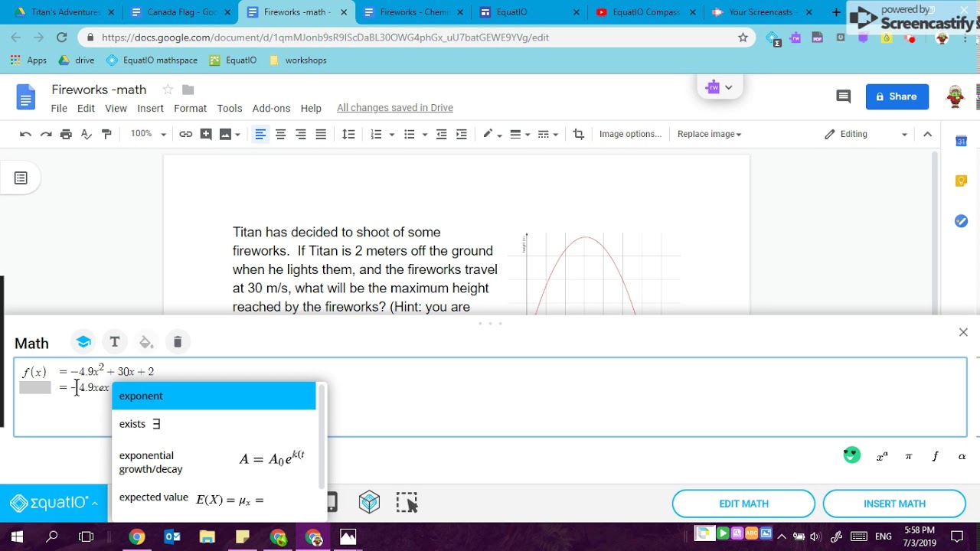Decrease the paragraph indent
980x551 pixels.
click(442, 134)
